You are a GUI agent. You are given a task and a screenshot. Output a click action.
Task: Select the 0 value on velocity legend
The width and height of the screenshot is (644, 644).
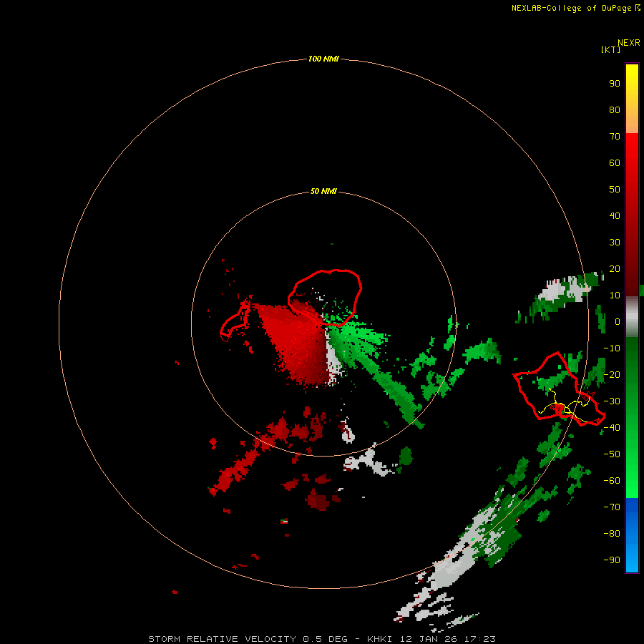[x=618, y=321]
